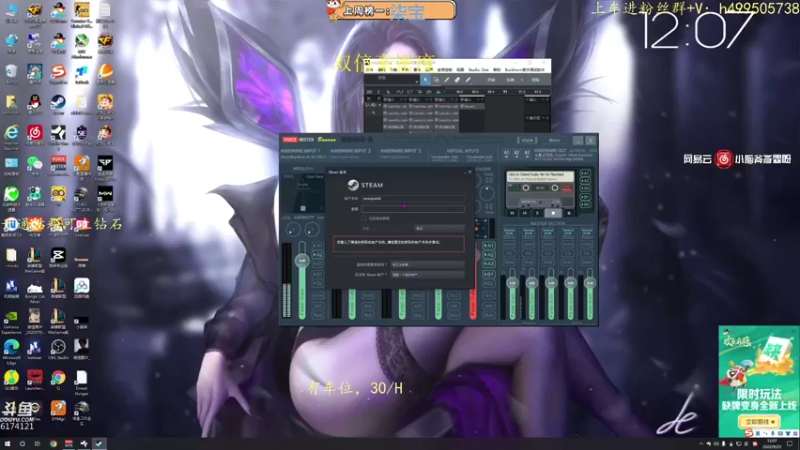The height and width of the screenshot is (450, 800).
Task: Mute the Hardware Input 1 strip
Action: pos(318,315)
